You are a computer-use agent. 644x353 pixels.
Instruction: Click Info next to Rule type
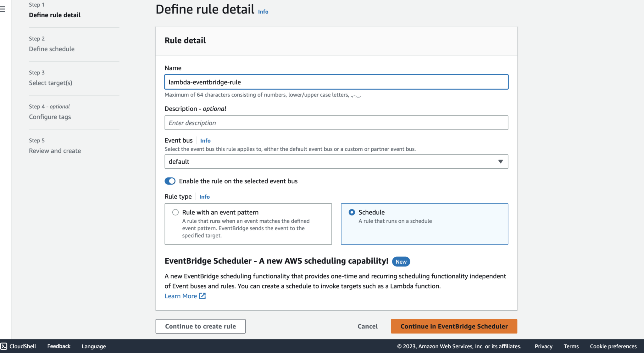tap(204, 196)
